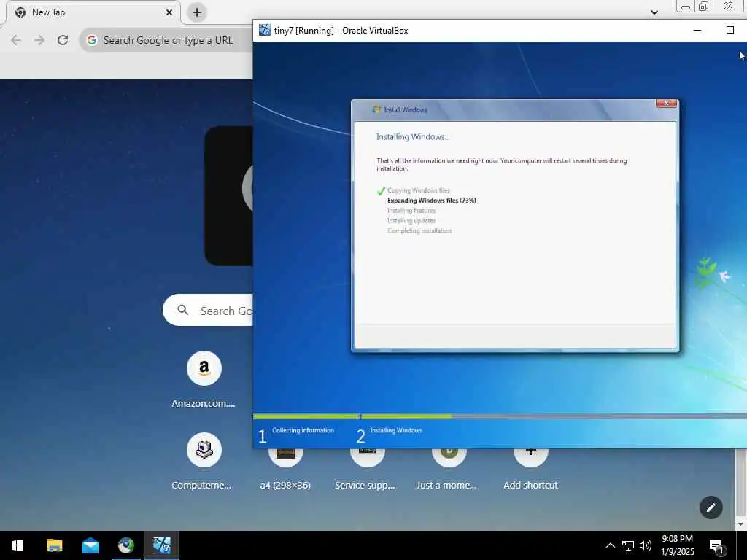Click the Google search box on page
This screenshot has height=560, width=747.
pyautogui.click(x=209, y=311)
